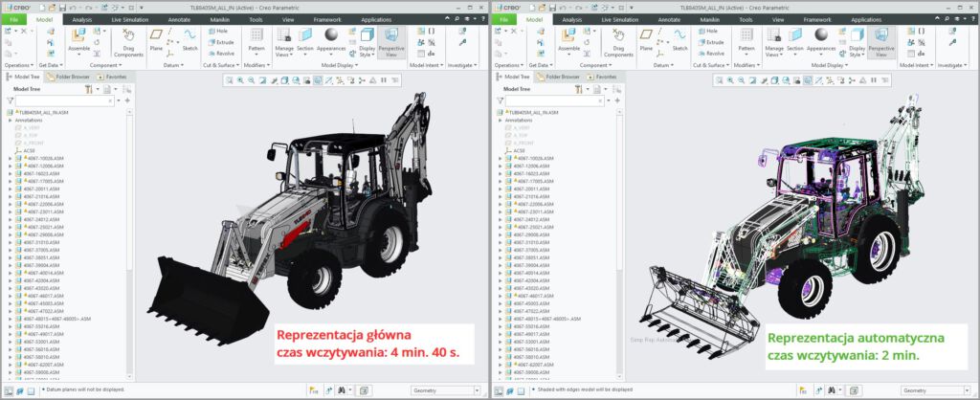Toggle pause icon on right graphics toolbar
The image size is (980, 400).
coord(873,80)
